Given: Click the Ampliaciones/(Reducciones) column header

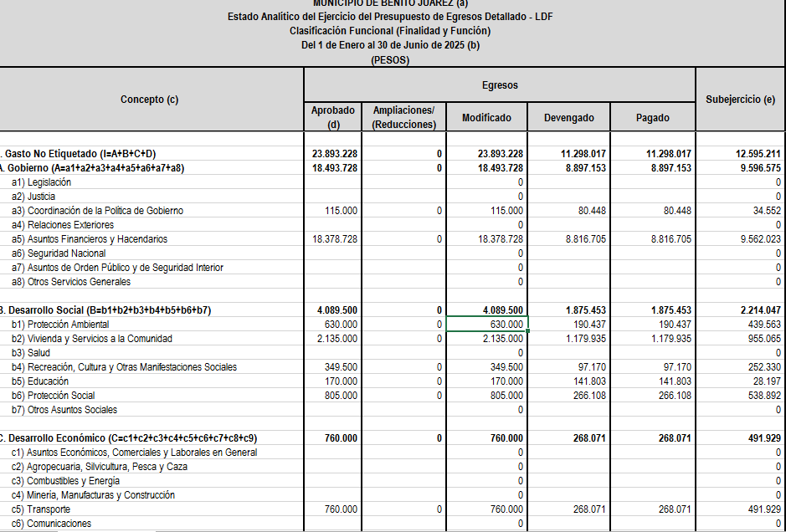Looking at the screenshot, I should [404, 115].
